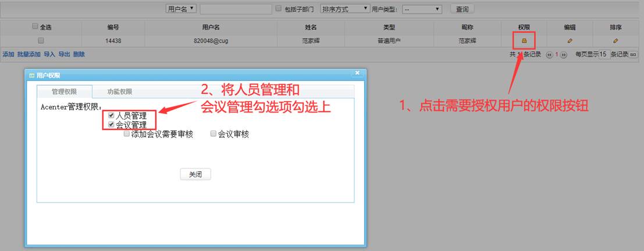
Task: Expand the 排序方式 dropdown
Action: click(x=345, y=9)
